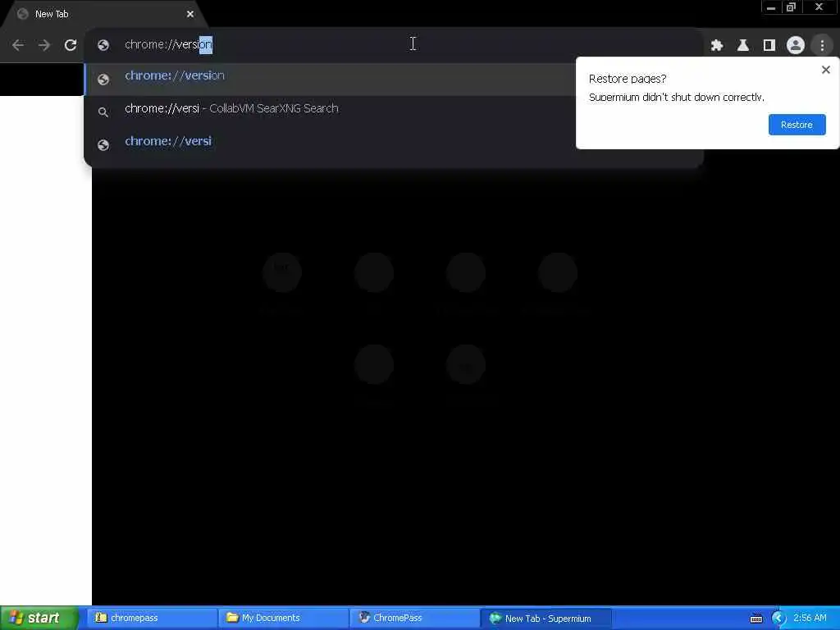Viewport: 840px width, 630px height.
Task: Click magnifier icon of SearXNG search suggestion
Action: pos(103,112)
